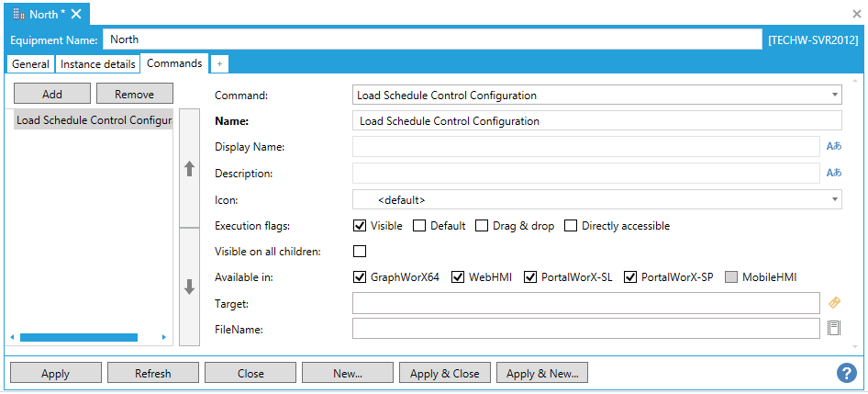Move command down with down arrow
Image resolution: width=868 pixels, height=394 pixels.
189,287
